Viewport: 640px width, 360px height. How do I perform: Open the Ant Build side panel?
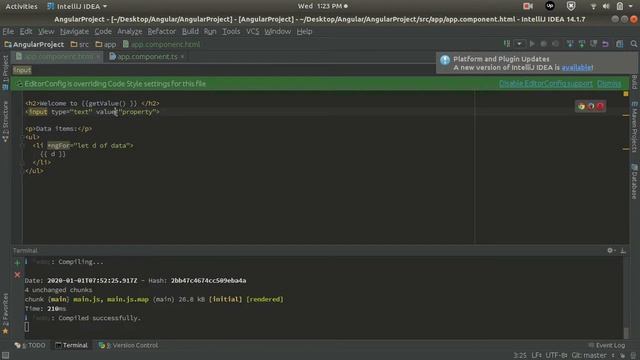tap(634, 82)
